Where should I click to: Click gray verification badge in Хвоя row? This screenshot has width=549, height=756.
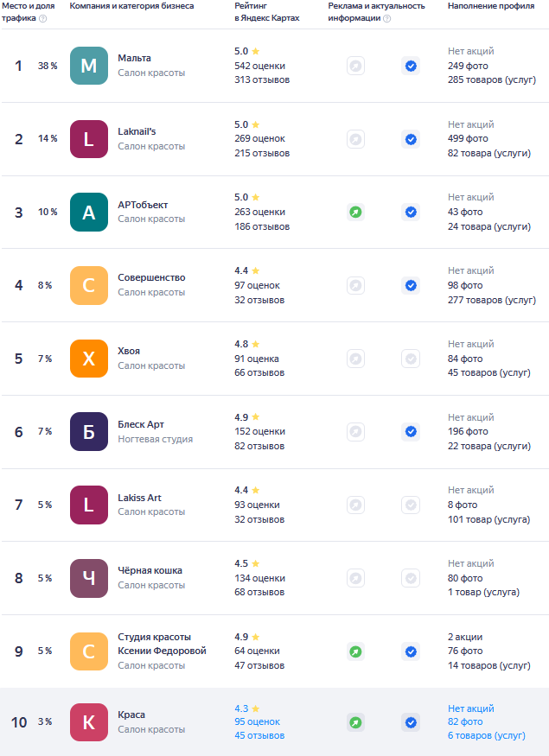pos(411,359)
